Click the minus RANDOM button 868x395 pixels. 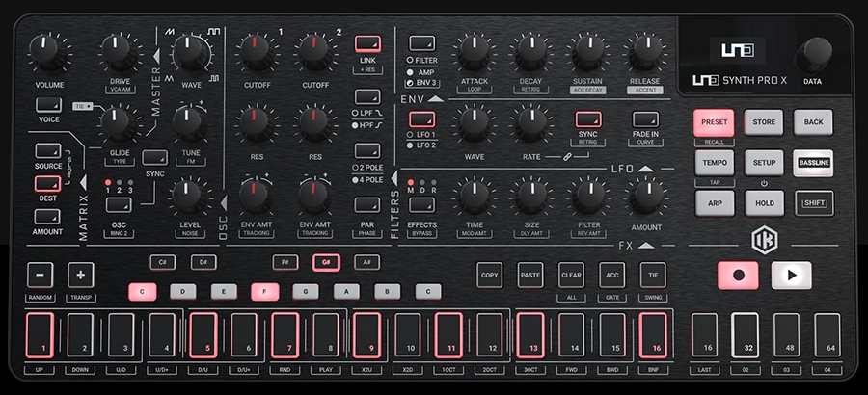pos(41,275)
